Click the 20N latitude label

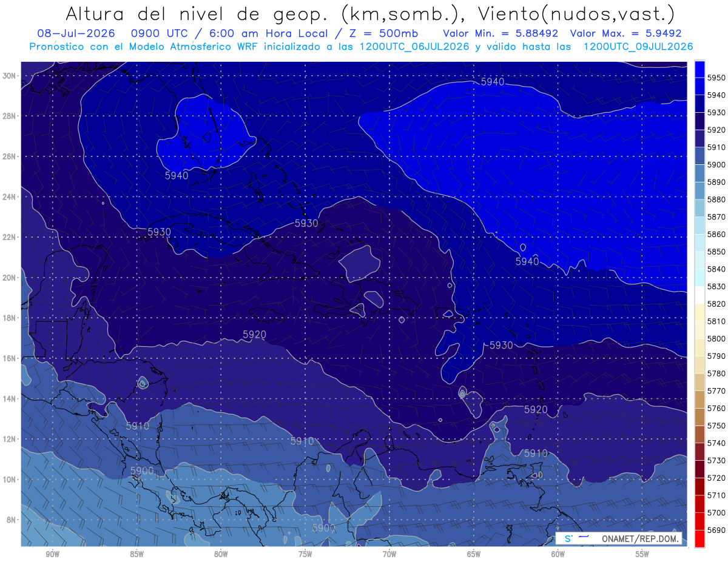pos(10,278)
